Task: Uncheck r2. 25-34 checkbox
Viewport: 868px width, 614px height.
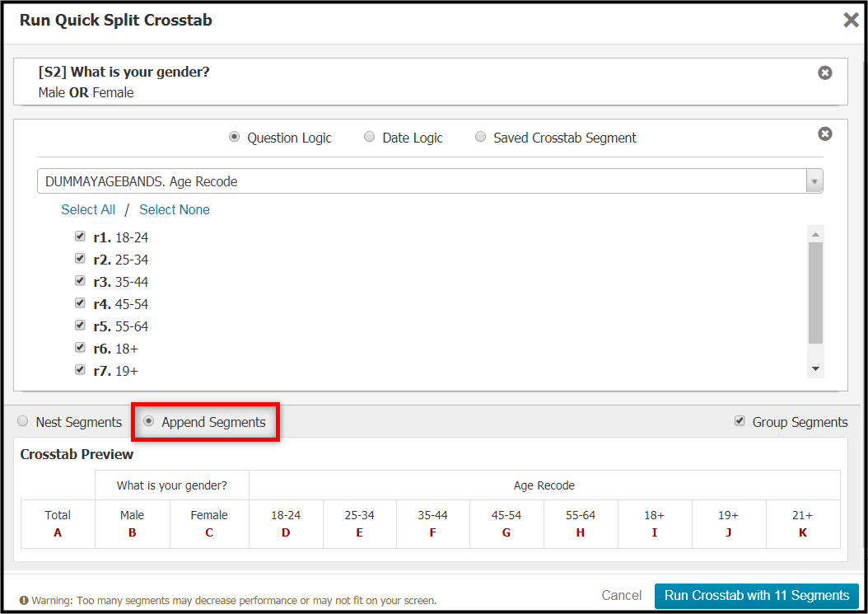Action: 80,259
